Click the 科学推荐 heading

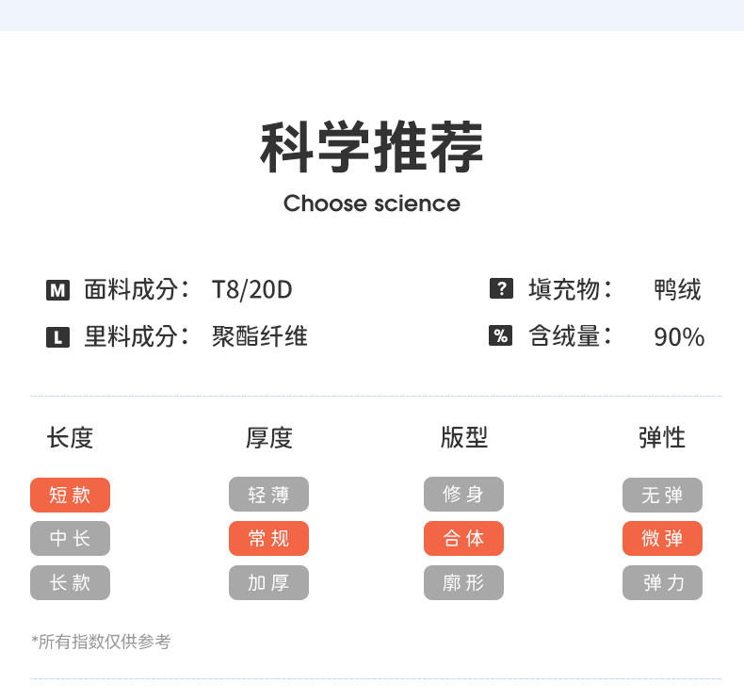coord(372,148)
